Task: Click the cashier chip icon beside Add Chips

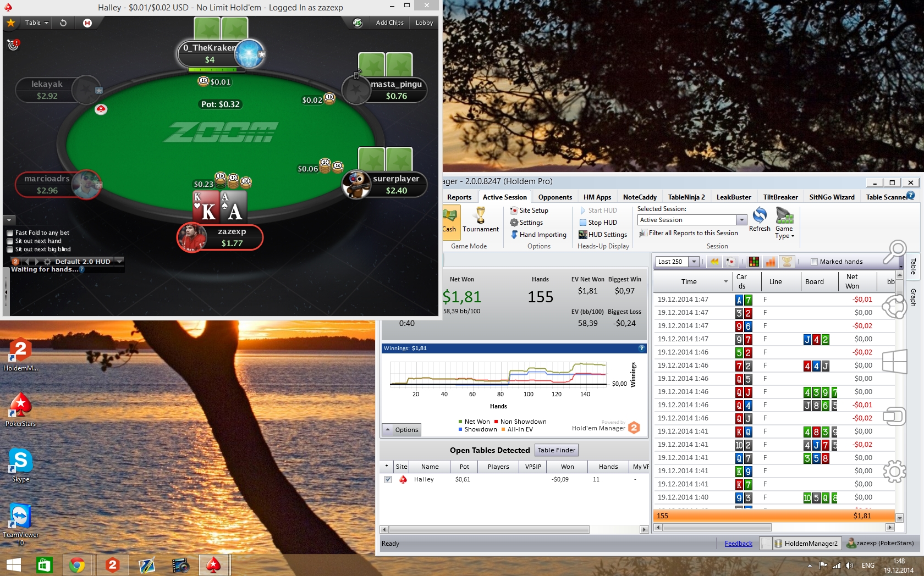Action: (358, 23)
